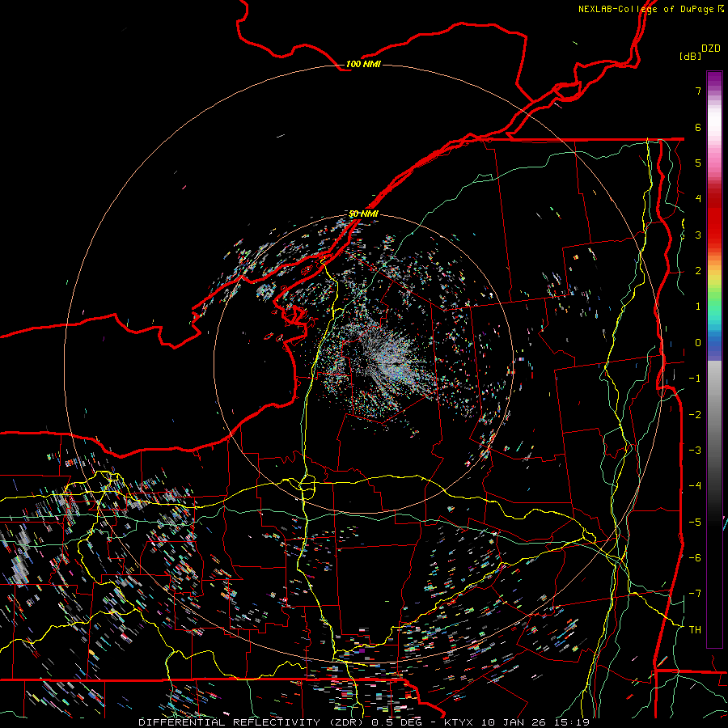Click the -1 dB scale label
The image size is (728, 728).
[695, 379]
